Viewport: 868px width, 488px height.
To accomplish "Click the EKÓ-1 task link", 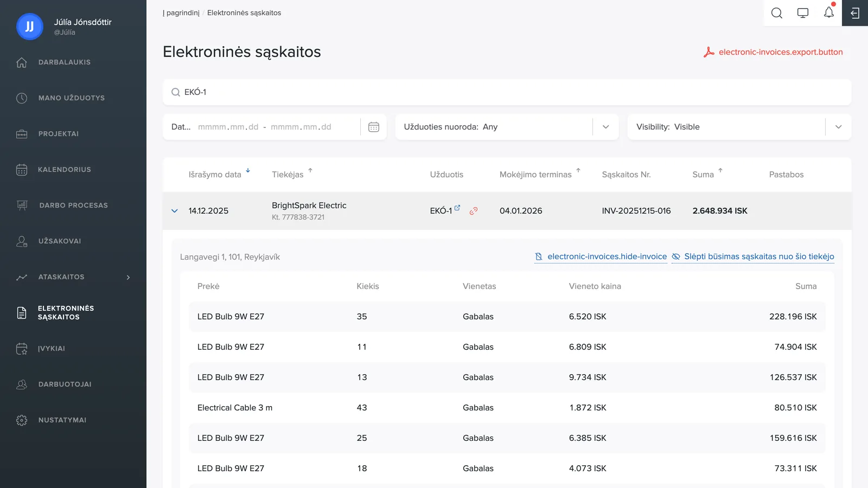I will pyautogui.click(x=441, y=211).
